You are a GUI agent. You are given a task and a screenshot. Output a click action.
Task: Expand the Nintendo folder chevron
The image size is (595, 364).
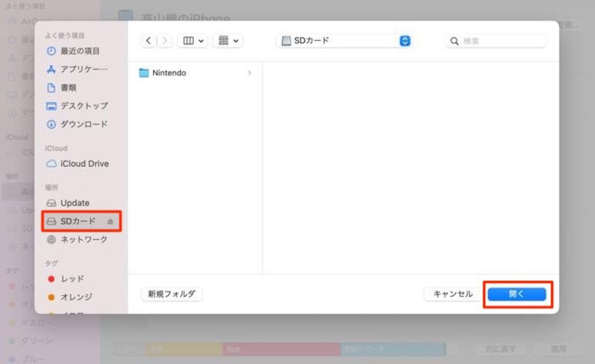tap(249, 73)
